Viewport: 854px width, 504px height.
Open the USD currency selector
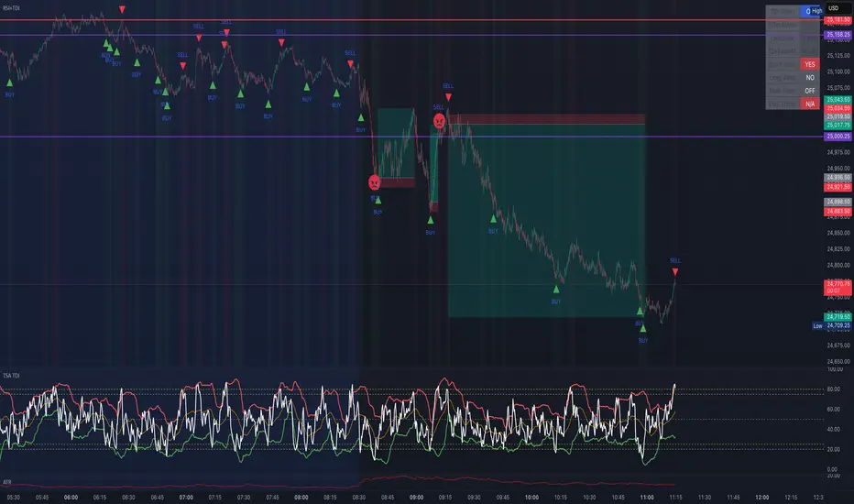pyautogui.click(x=836, y=7)
